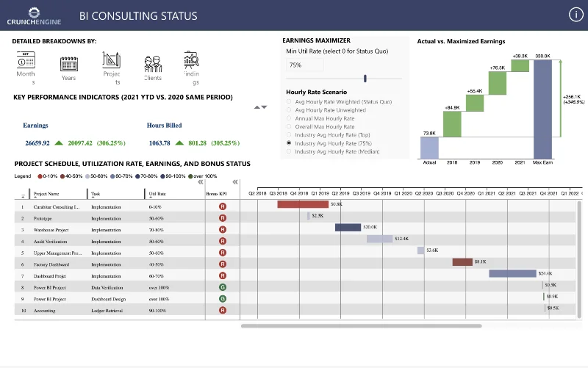
Task: Click green up arrow beside Earnings value
Action: pyautogui.click(x=59, y=142)
